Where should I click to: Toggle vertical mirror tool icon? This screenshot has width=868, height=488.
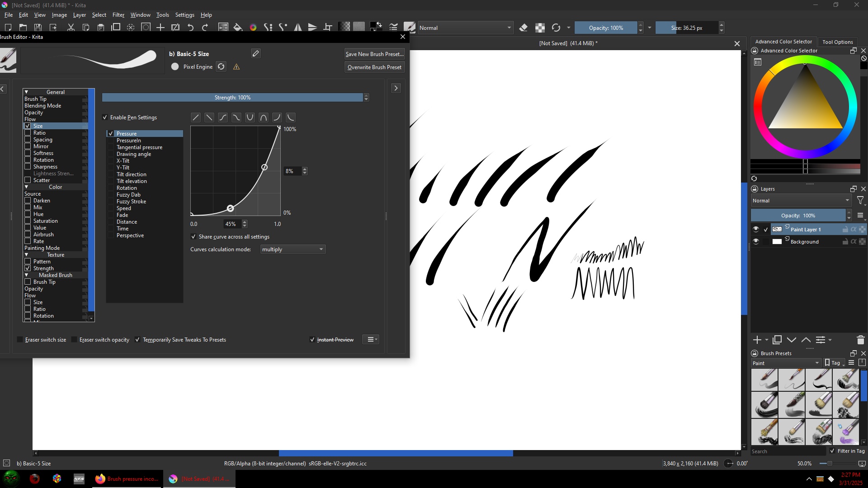pos(312,28)
